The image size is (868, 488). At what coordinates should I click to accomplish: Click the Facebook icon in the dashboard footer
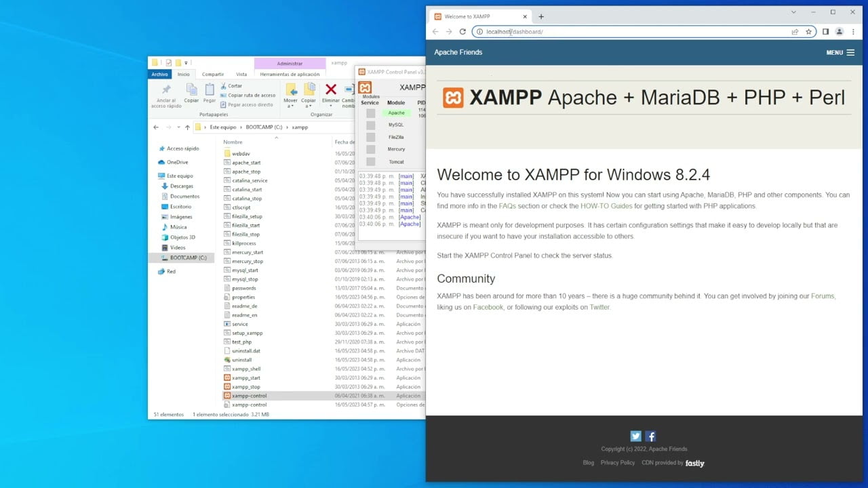click(x=650, y=436)
